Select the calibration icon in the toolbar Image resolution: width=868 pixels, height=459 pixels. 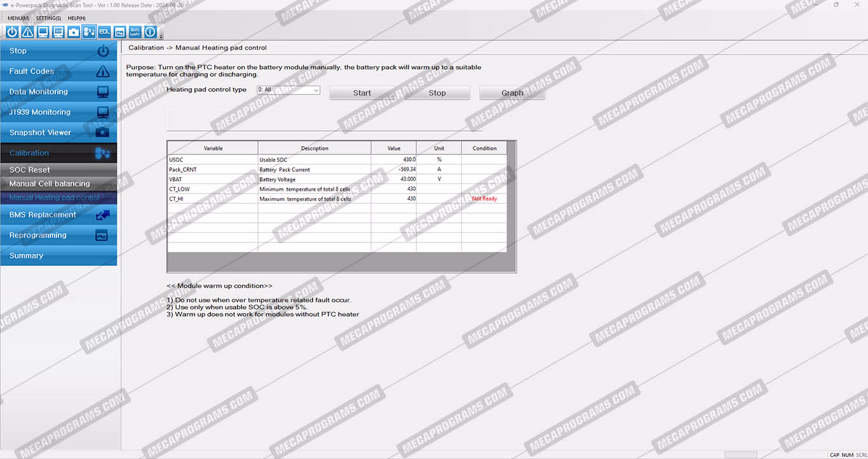(x=89, y=32)
